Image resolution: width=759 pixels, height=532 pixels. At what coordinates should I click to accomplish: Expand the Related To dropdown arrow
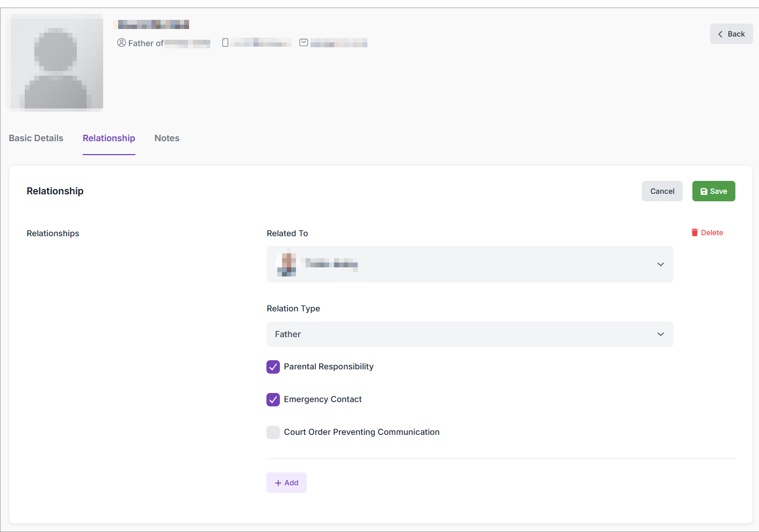[660, 264]
